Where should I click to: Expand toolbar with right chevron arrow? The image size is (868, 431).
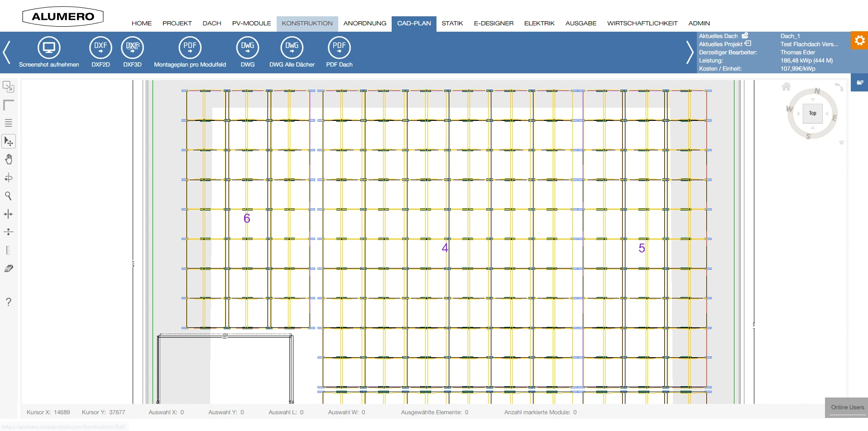[689, 53]
